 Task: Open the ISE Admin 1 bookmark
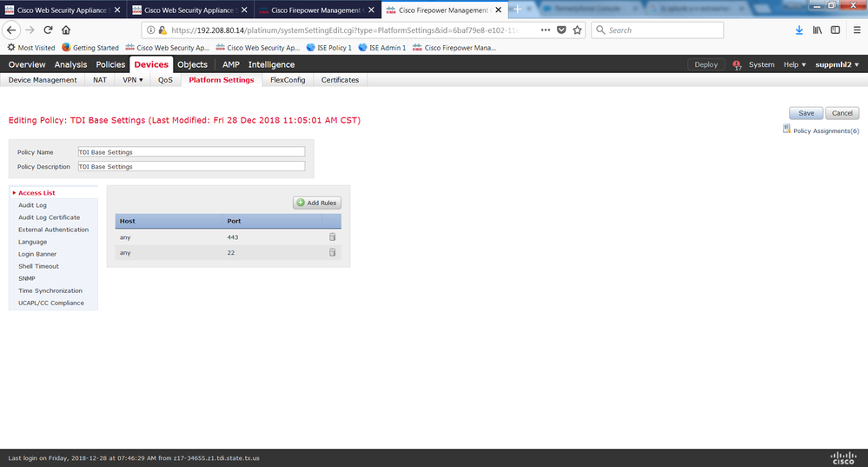382,48
